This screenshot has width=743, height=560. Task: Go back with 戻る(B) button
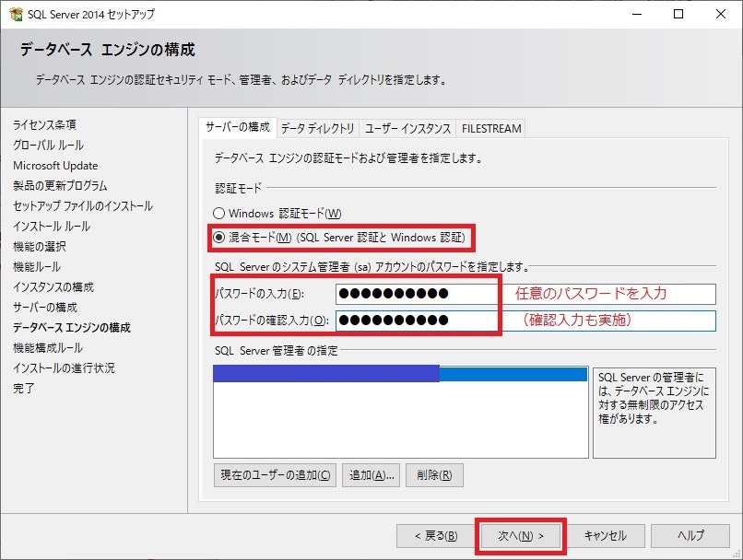436,536
